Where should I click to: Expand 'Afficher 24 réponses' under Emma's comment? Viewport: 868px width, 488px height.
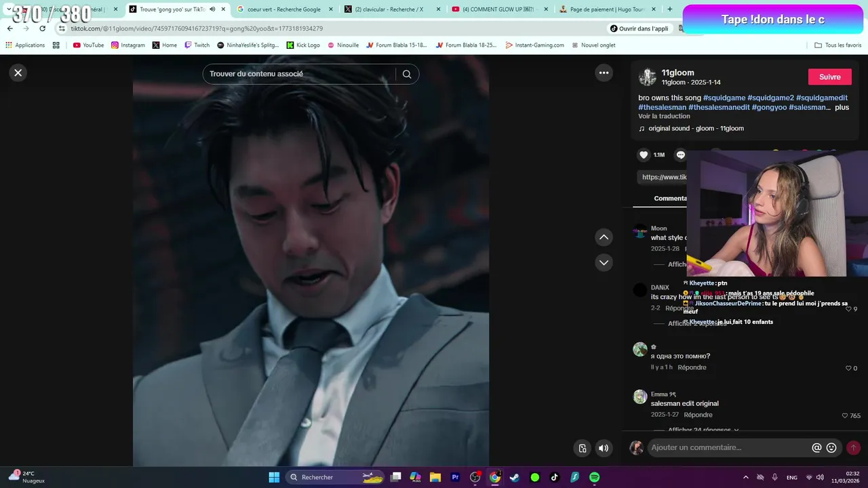(x=703, y=430)
